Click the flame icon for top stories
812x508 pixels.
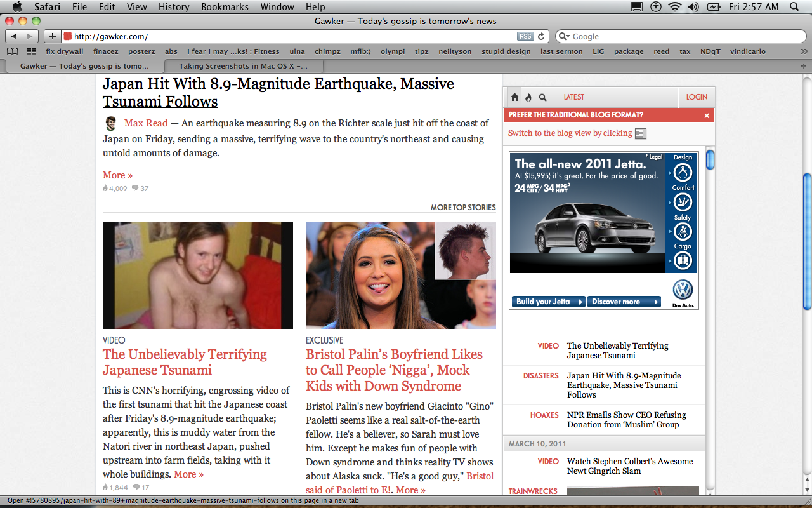(x=528, y=97)
